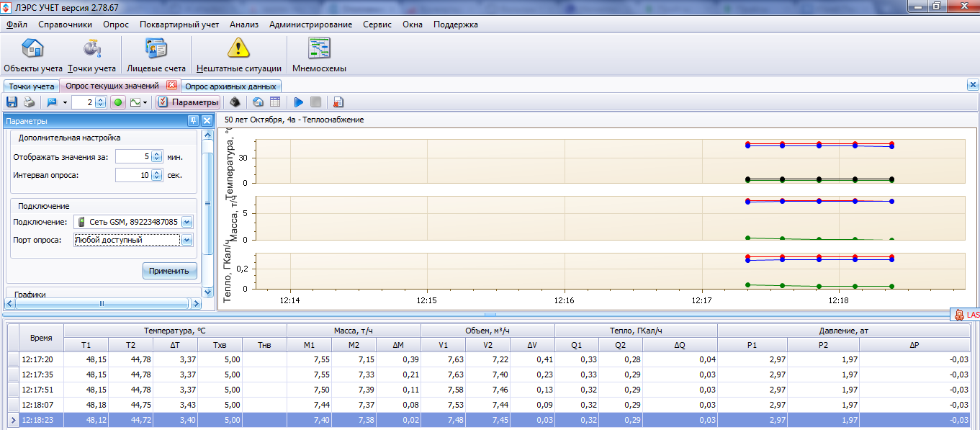Image resolution: width=980 pixels, height=435 pixels.
Task: Click the chart wave line icon
Action: click(x=135, y=102)
